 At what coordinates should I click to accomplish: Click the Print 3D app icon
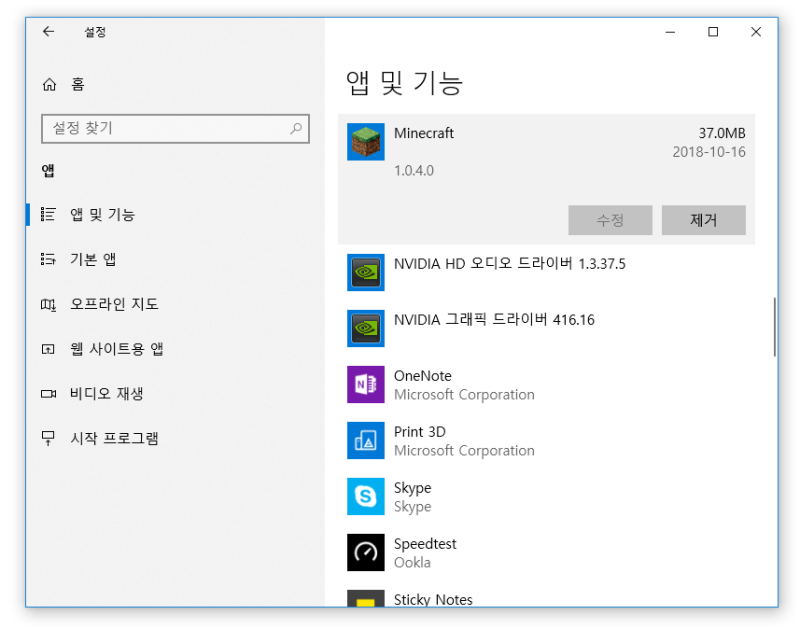(x=366, y=441)
